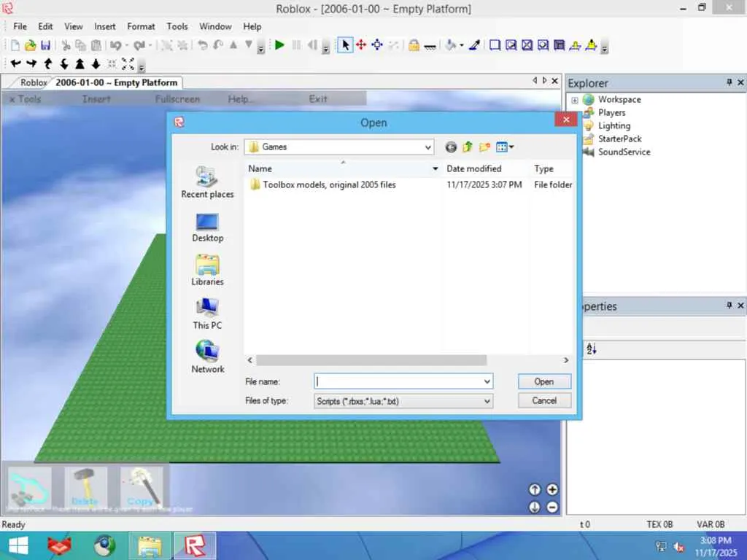
Task: Click the file list scroll right arrow
Action: click(566, 360)
